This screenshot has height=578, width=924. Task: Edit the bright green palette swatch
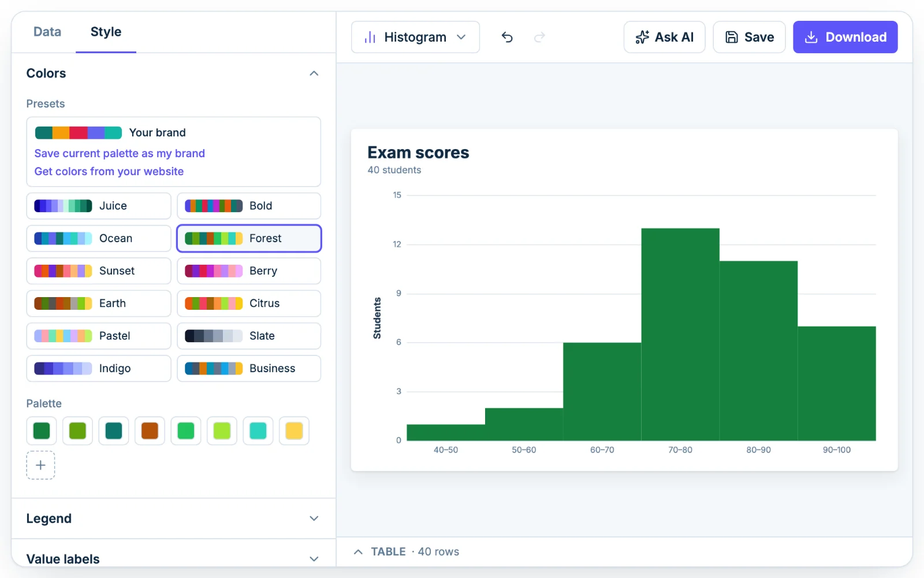click(186, 431)
